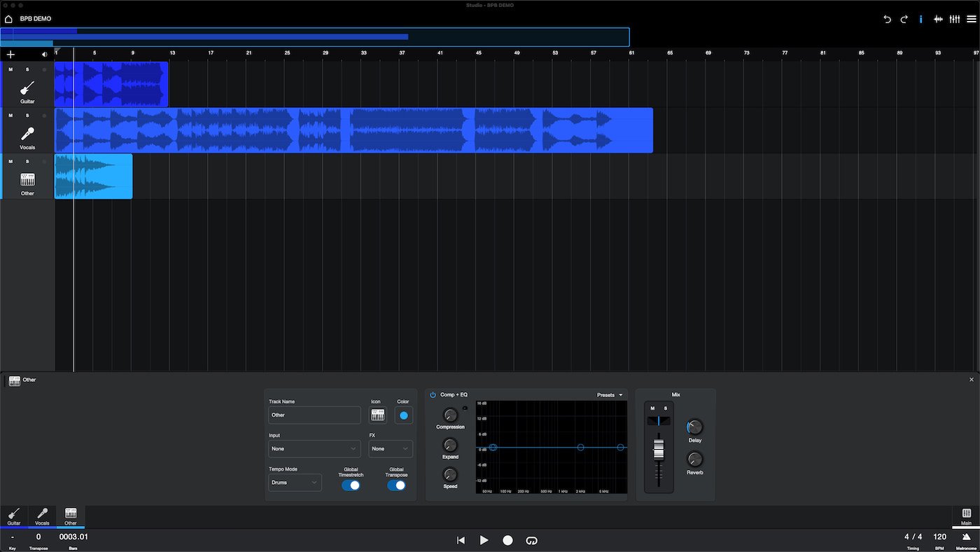Click the Redo arrow icon

[x=904, y=19]
